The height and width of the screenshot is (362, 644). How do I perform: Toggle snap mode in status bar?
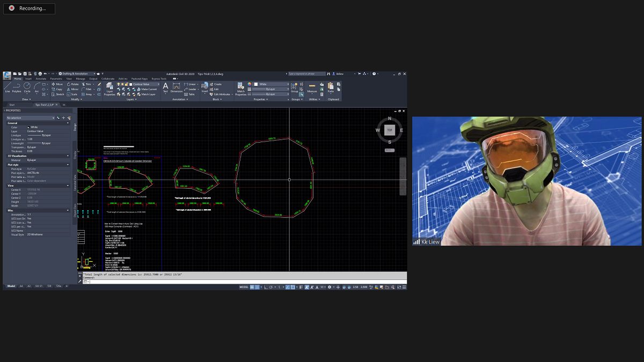[x=257, y=287]
